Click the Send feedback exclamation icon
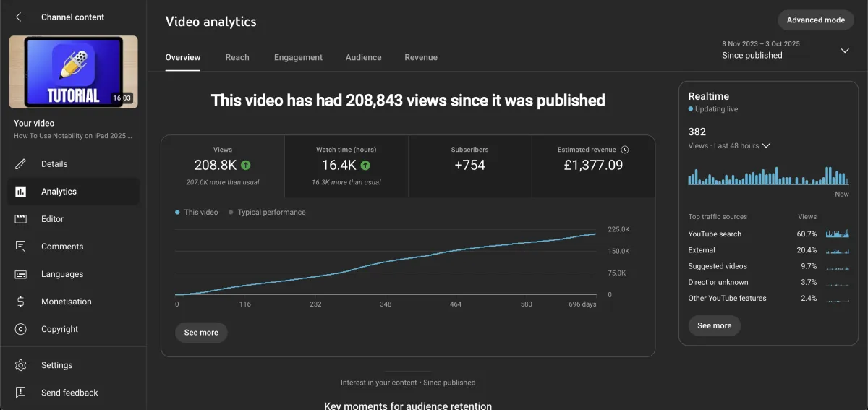This screenshot has width=868, height=410. coord(21,393)
